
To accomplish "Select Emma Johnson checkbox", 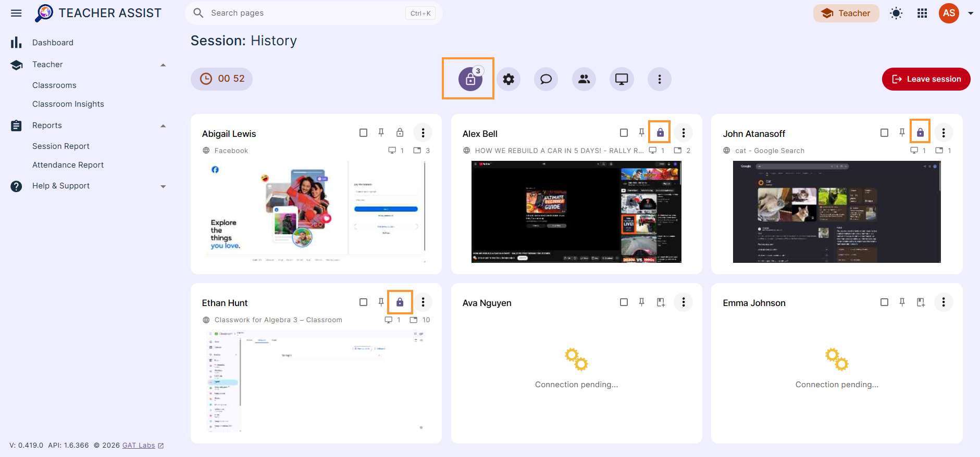I will [884, 302].
